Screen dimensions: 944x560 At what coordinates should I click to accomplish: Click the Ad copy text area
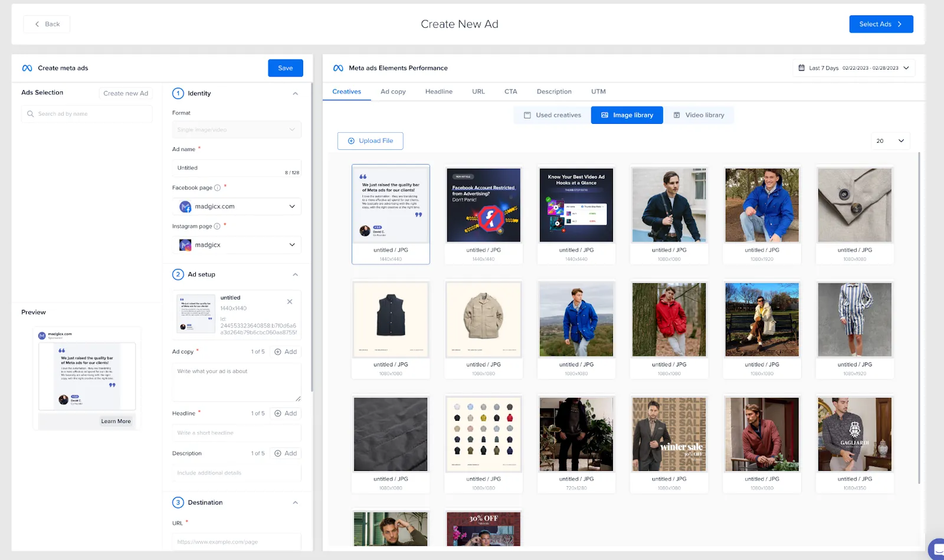(237, 382)
